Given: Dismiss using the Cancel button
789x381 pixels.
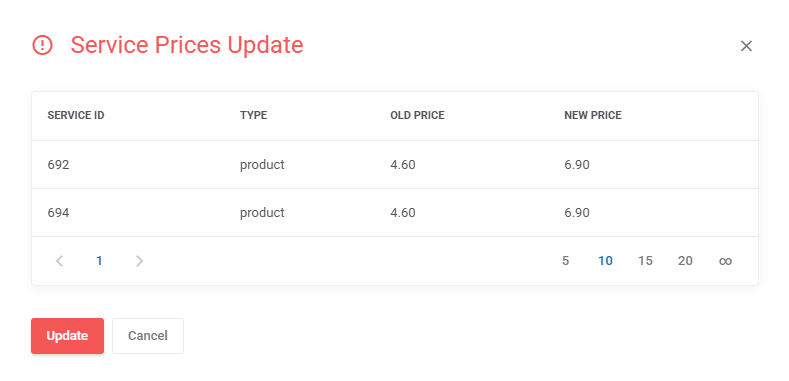Looking at the screenshot, I should pyautogui.click(x=148, y=336).
